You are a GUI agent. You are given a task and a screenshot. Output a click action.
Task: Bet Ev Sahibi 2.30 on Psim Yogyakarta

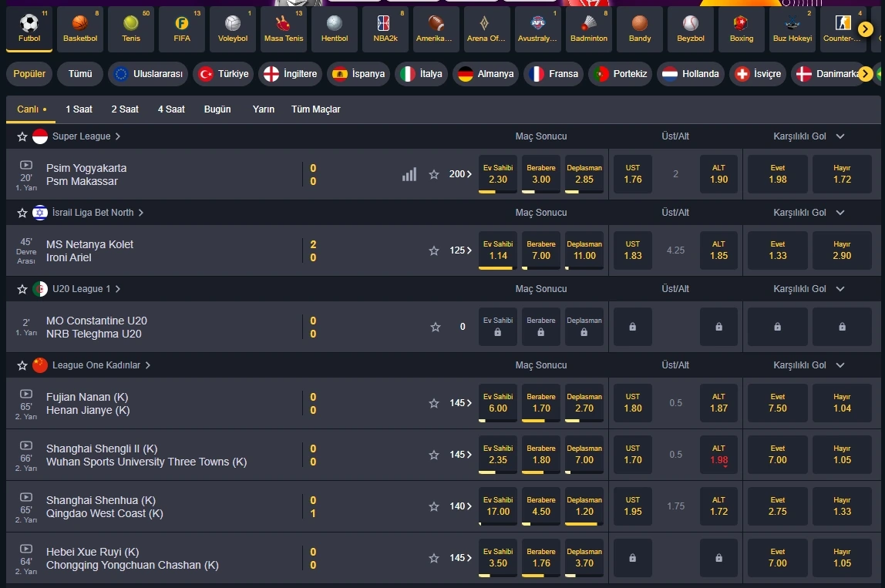498,174
